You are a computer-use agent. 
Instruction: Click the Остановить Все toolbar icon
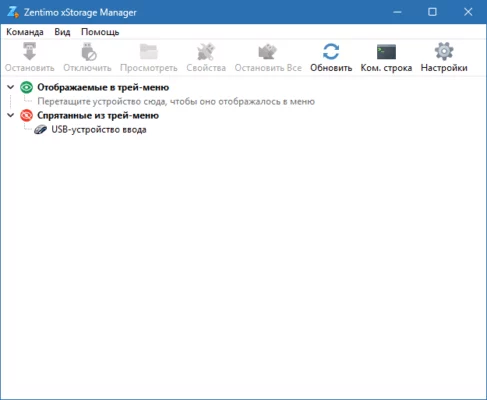(268, 51)
